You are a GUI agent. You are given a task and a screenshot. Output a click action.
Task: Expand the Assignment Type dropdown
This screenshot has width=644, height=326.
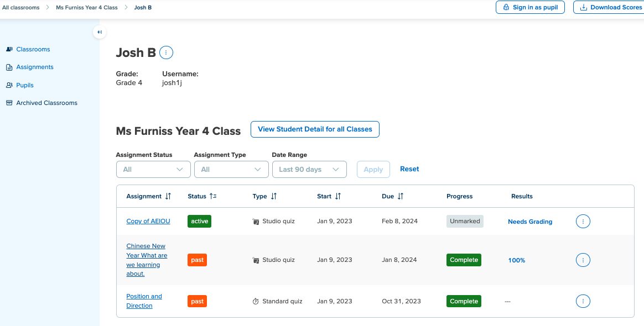click(231, 170)
